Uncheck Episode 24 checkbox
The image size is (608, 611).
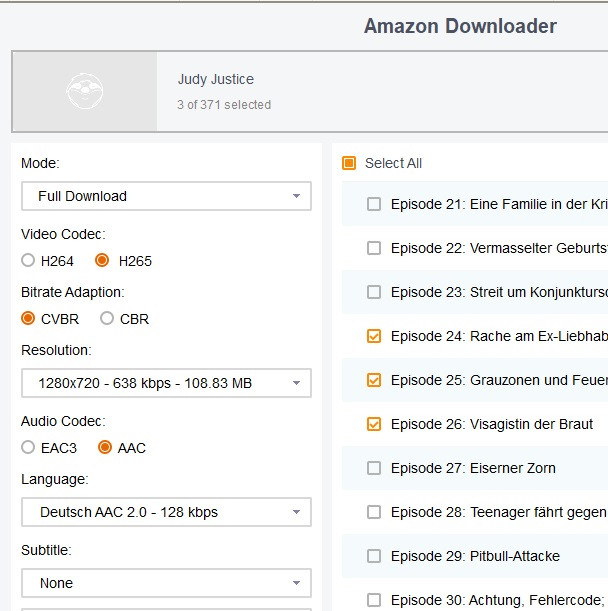pos(374,336)
